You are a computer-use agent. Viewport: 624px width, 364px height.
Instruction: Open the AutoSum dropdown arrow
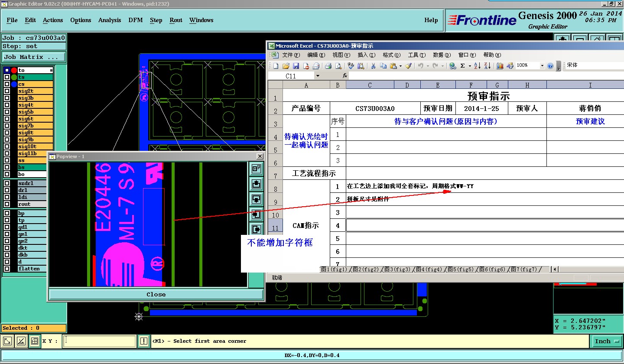click(x=469, y=66)
